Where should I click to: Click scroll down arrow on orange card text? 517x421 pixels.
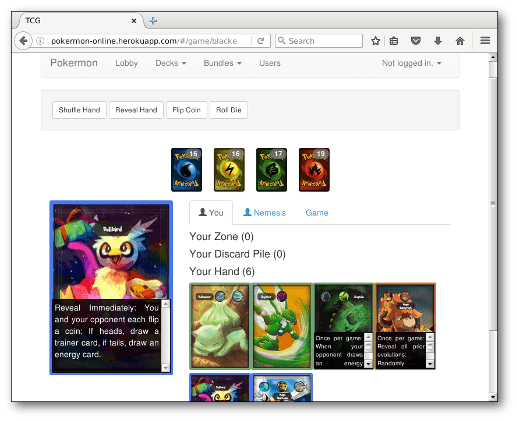coord(430,364)
